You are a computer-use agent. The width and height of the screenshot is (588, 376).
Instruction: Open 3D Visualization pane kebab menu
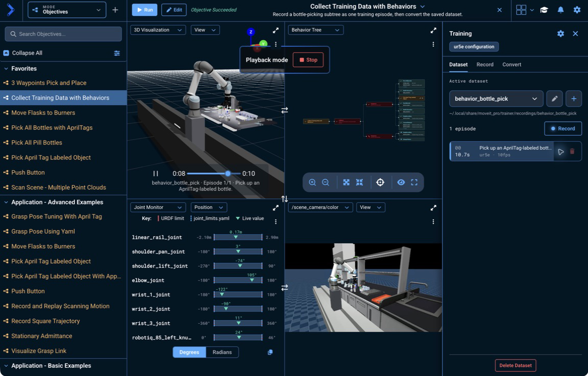pyautogui.click(x=276, y=44)
